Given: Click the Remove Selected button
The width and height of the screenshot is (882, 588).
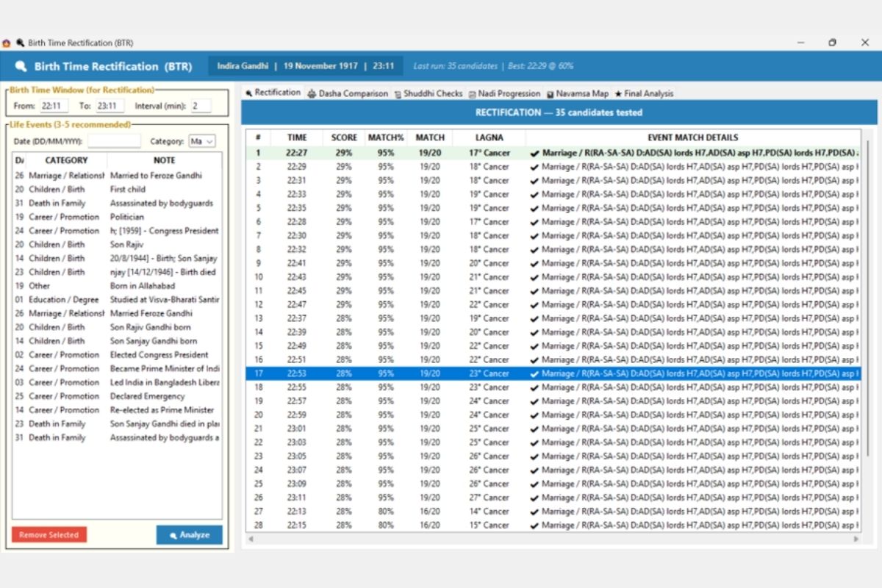Looking at the screenshot, I should [x=49, y=535].
